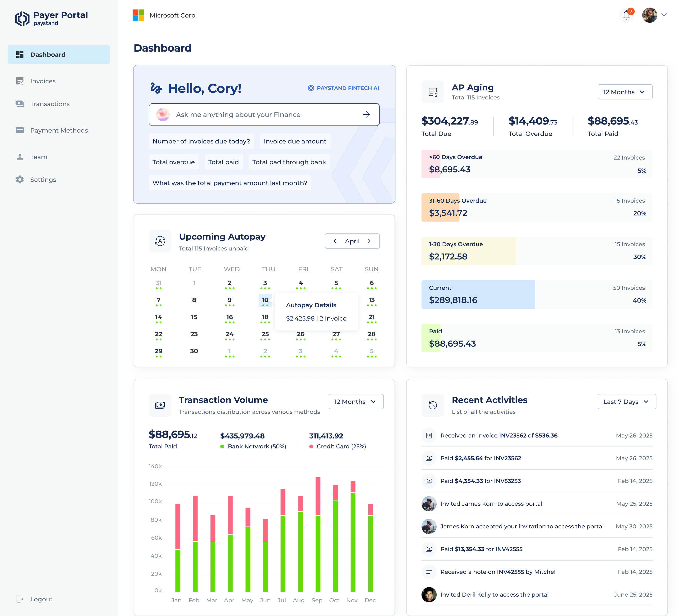Click Logout in sidebar

click(x=35, y=599)
